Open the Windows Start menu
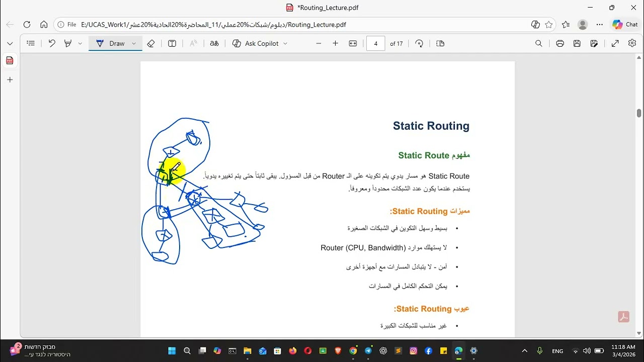This screenshot has height=362, width=644. point(172,350)
